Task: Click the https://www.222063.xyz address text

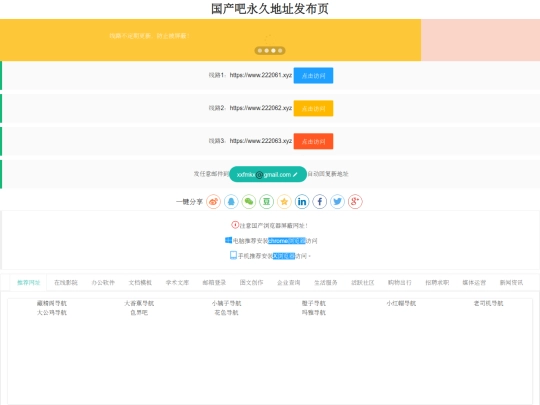Action: point(261,141)
